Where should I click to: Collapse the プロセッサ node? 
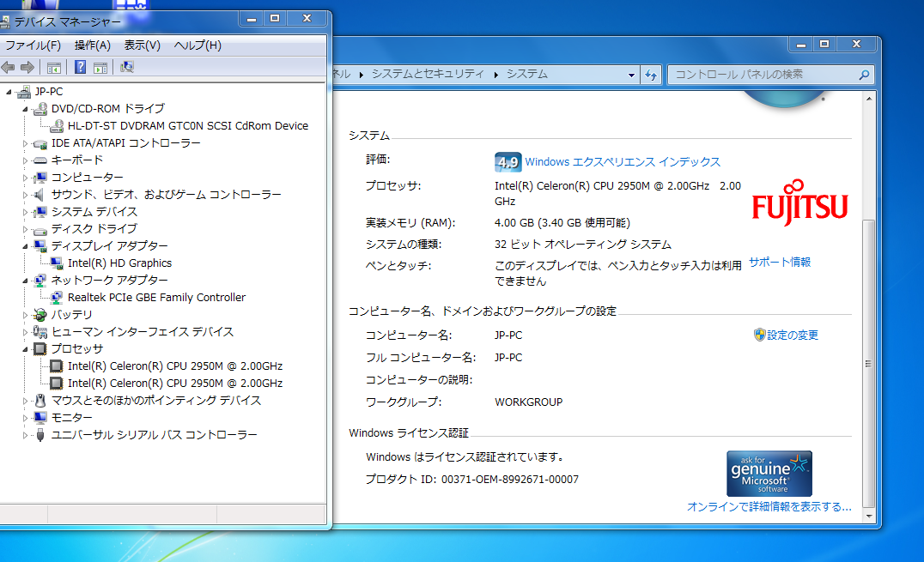[x=26, y=348]
